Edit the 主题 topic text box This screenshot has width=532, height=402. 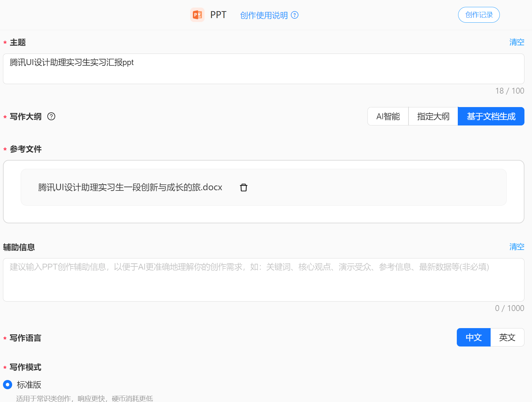tap(264, 69)
